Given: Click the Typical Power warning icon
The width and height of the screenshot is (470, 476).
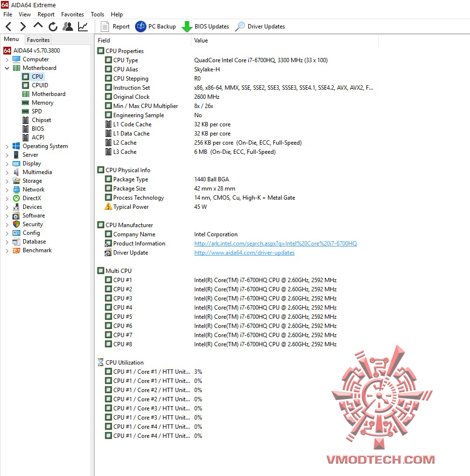Looking at the screenshot, I should [108, 207].
